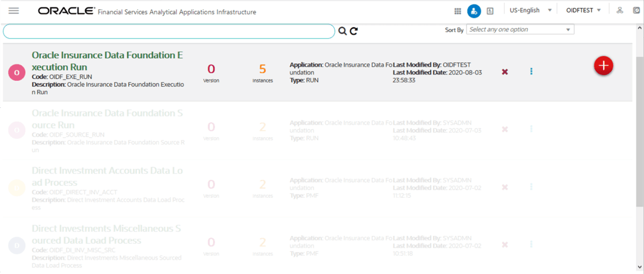Click the magnifier search icon
This screenshot has width=644, height=274.
pyautogui.click(x=342, y=31)
